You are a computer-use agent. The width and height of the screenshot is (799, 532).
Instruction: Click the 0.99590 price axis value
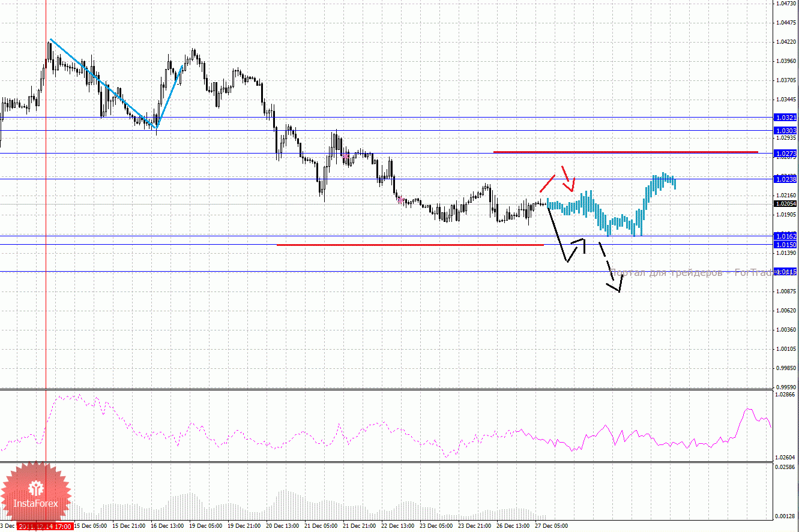coord(785,387)
